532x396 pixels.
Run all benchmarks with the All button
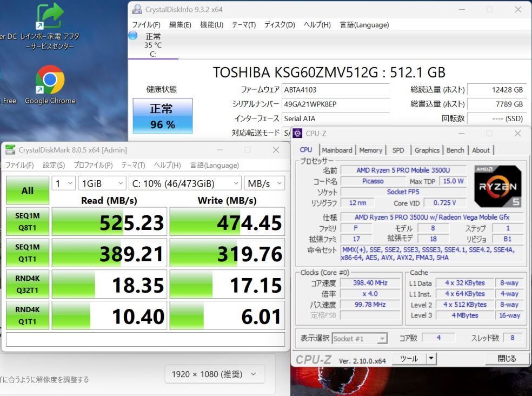tap(28, 190)
